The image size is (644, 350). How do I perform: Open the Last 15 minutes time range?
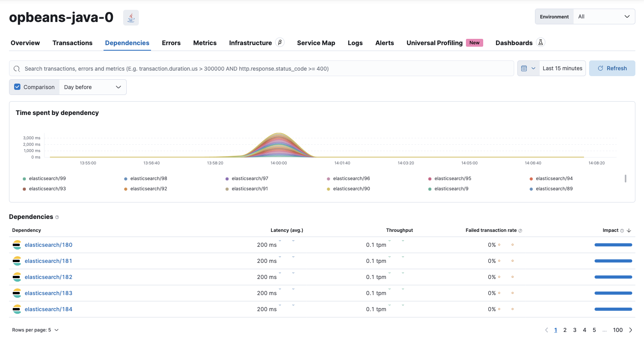[562, 68]
